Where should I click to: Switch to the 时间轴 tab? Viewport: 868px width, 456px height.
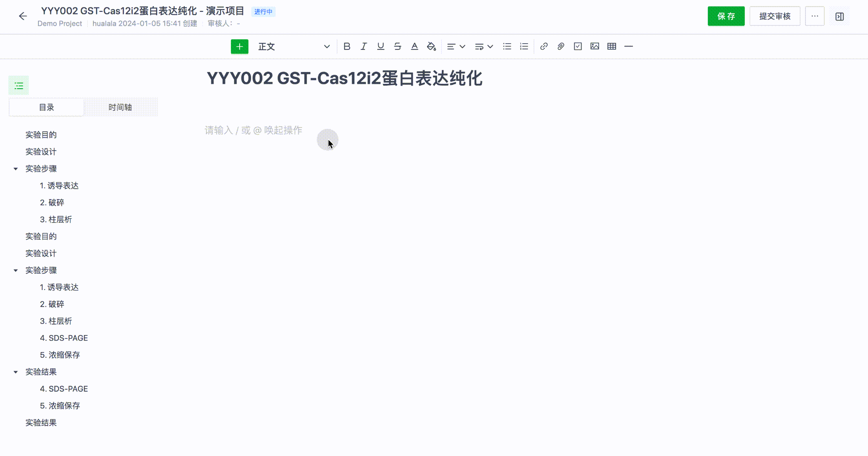point(120,107)
